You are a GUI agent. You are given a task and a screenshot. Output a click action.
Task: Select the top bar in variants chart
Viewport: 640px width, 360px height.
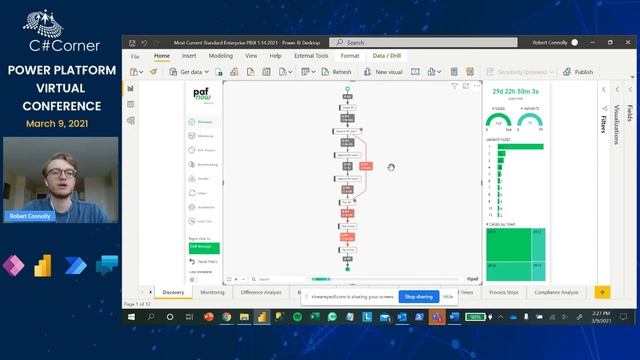(520, 147)
